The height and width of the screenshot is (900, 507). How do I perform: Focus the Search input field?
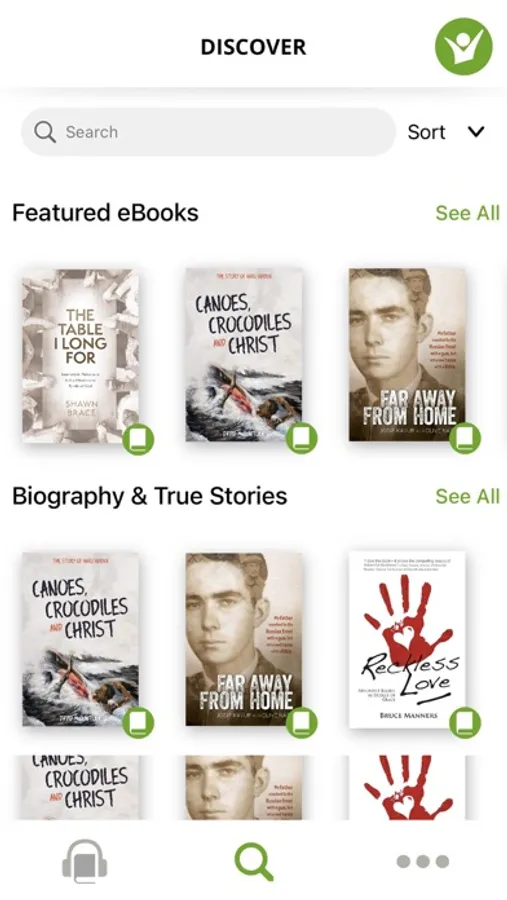click(208, 132)
